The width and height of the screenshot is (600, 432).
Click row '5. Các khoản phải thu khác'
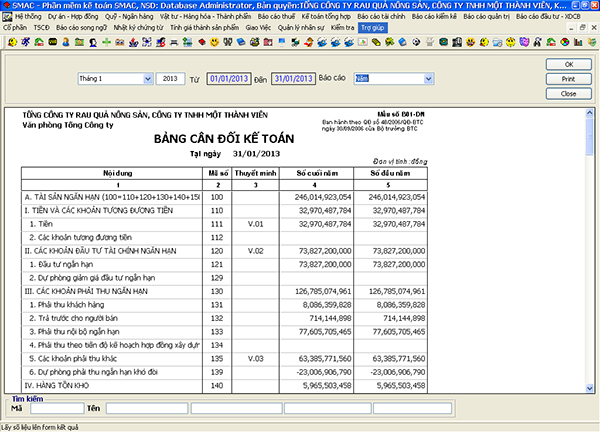[x=224, y=359]
